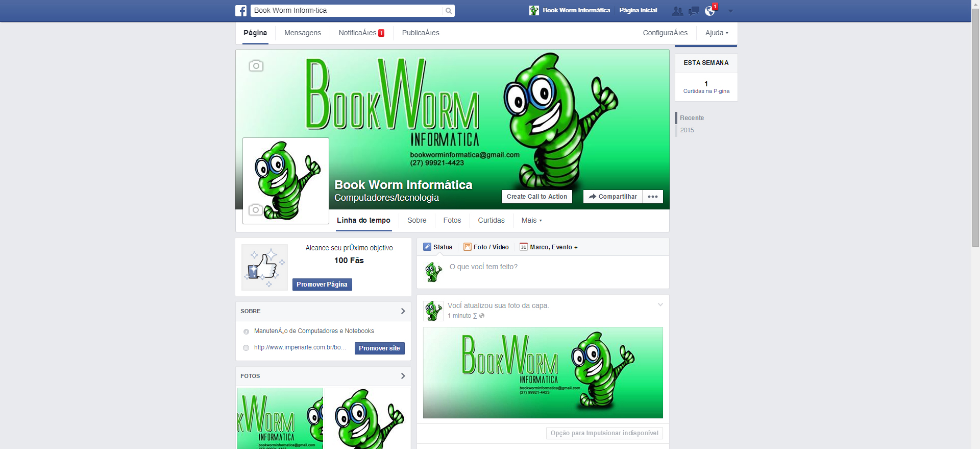Change cover photo via camera icon
This screenshot has height=449, width=980.
pos(256,65)
